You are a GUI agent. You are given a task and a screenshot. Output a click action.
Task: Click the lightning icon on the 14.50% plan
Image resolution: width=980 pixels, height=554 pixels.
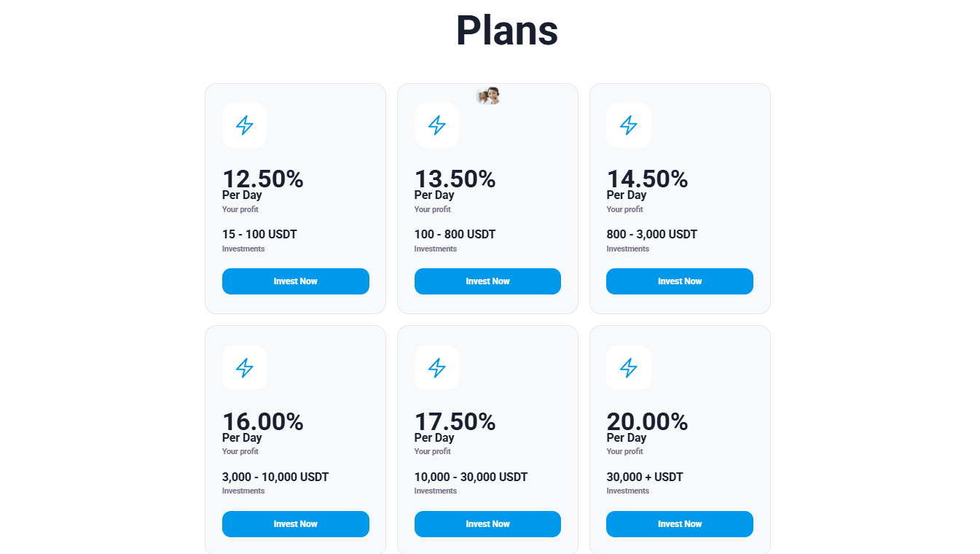tap(629, 125)
